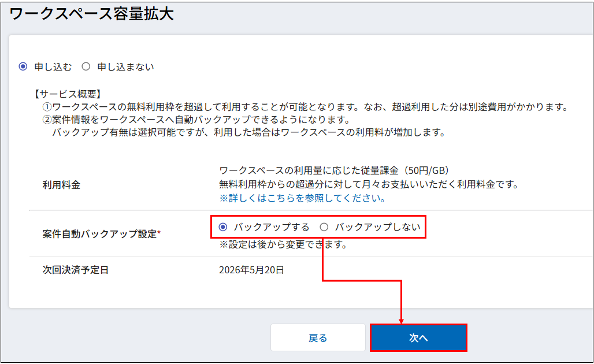Select the 申し込む radio button

point(23,66)
